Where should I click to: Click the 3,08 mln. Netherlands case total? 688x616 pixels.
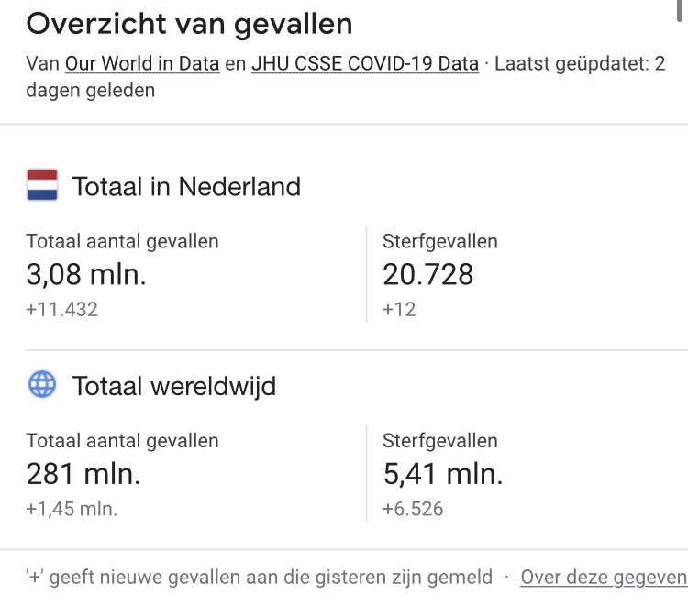(x=86, y=274)
